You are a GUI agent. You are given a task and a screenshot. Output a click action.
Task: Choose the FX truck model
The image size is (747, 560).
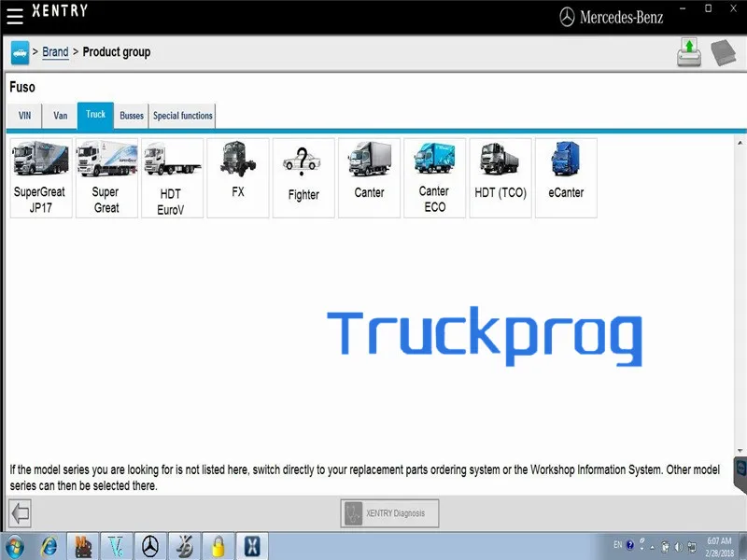click(x=238, y=178)
